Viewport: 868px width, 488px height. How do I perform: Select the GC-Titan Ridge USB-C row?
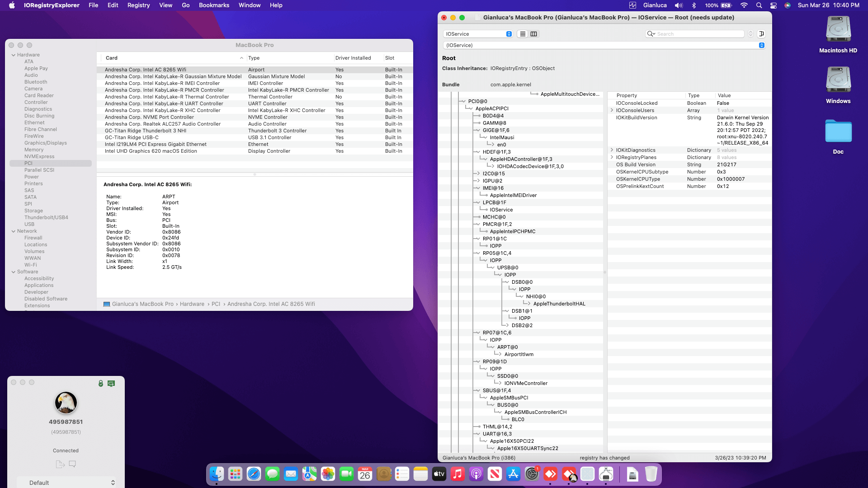pyautogui.click(x=132, y=137)
